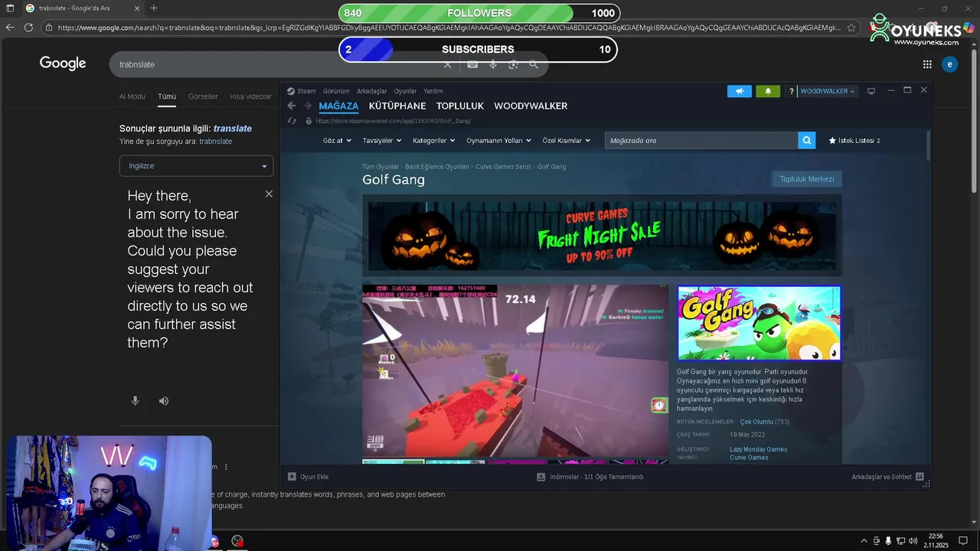The width and height of the screenshot is (980, 551).
Task: Switch Steam to Big Picture mode
Action: pos(871,91)
